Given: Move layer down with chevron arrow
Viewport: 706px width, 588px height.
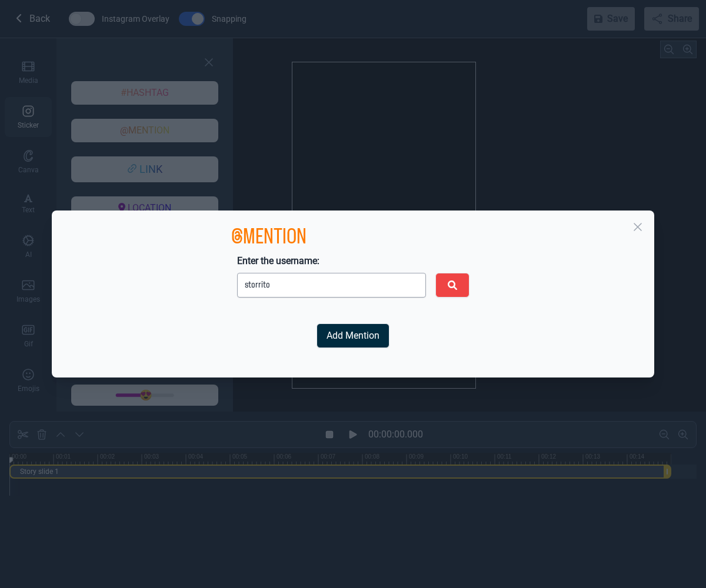Looking at the screenshot, I should [79, 435].
